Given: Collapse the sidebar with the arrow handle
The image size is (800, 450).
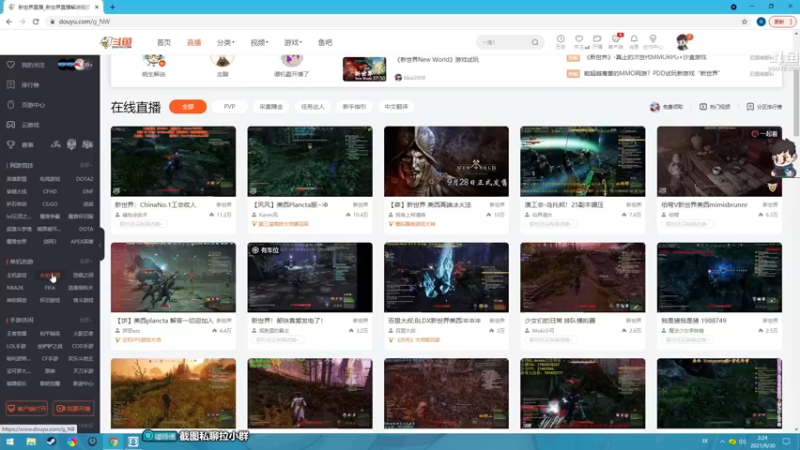Looking at the screenshot, I should click(x=101, y=244).
